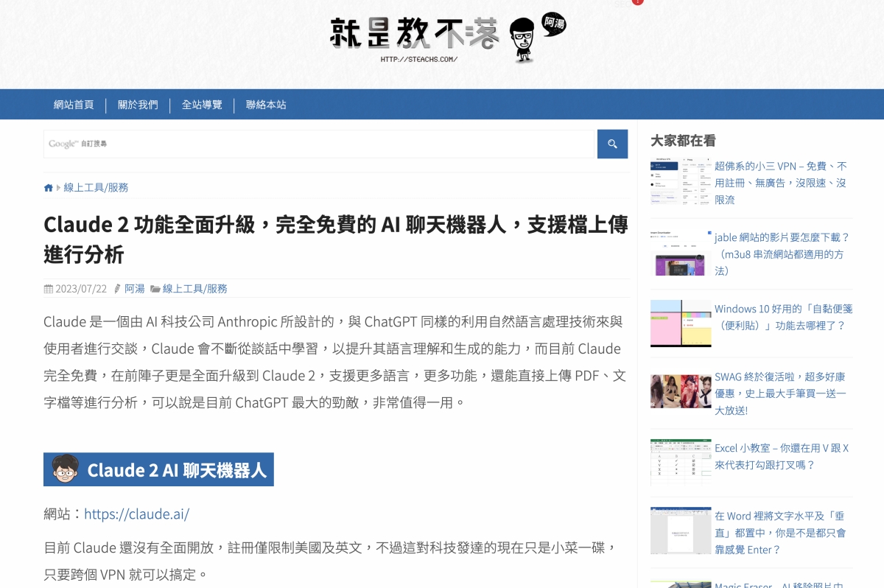Click the article title about Claude 2

pyautogui.click(x=336, y=239)
